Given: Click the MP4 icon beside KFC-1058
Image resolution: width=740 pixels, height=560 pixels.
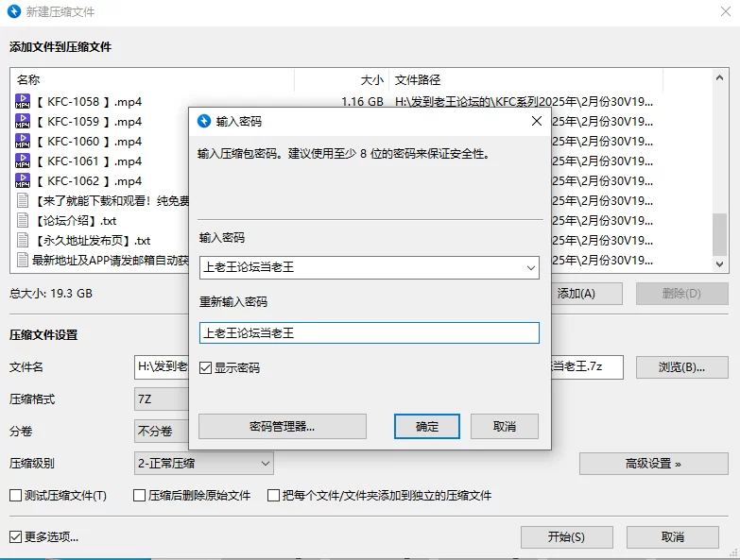Looking at the screenshot, I should 23,101.
